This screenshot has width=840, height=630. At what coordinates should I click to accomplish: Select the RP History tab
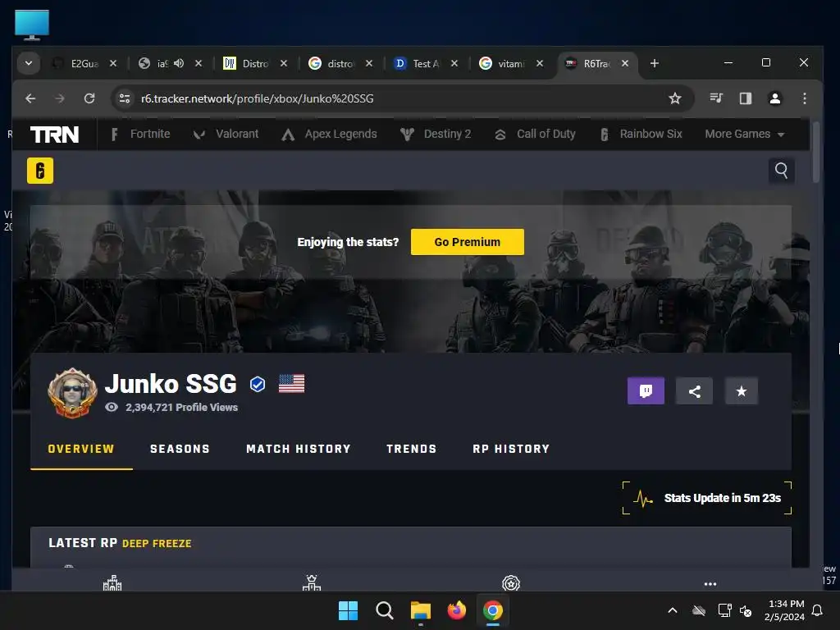511,449
